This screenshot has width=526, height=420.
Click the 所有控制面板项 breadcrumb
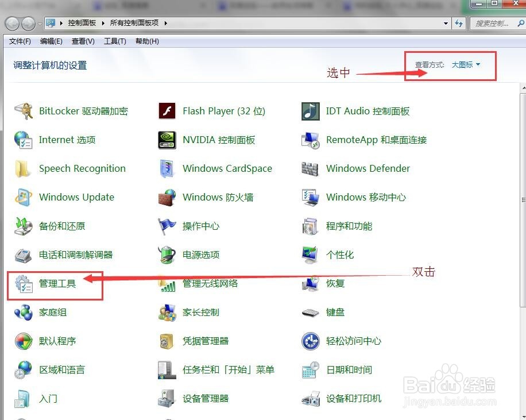coord(134,23)
